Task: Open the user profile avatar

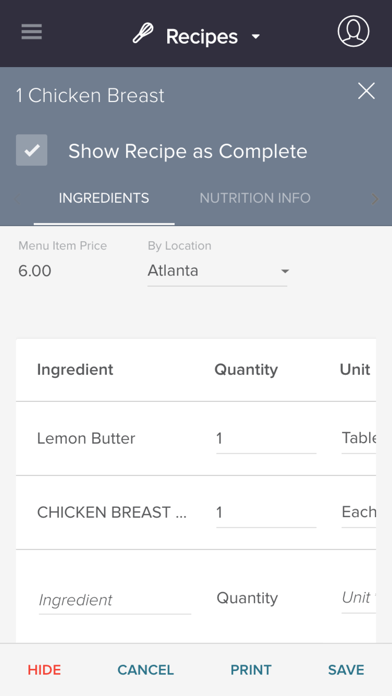Action: click(x=353, y=31)
